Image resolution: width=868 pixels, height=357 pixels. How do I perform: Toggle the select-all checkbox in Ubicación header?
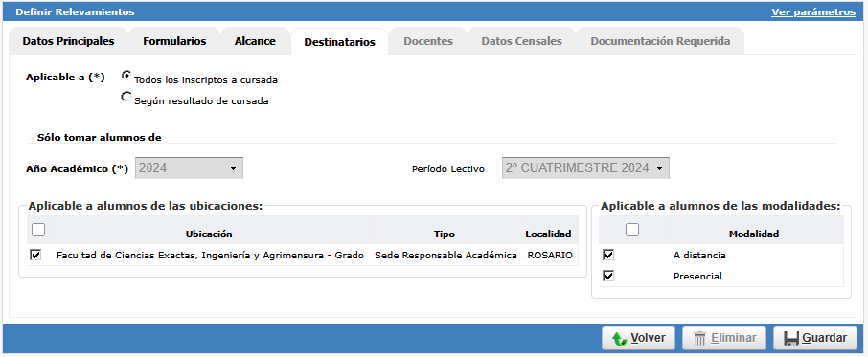[x=38, y=230]
